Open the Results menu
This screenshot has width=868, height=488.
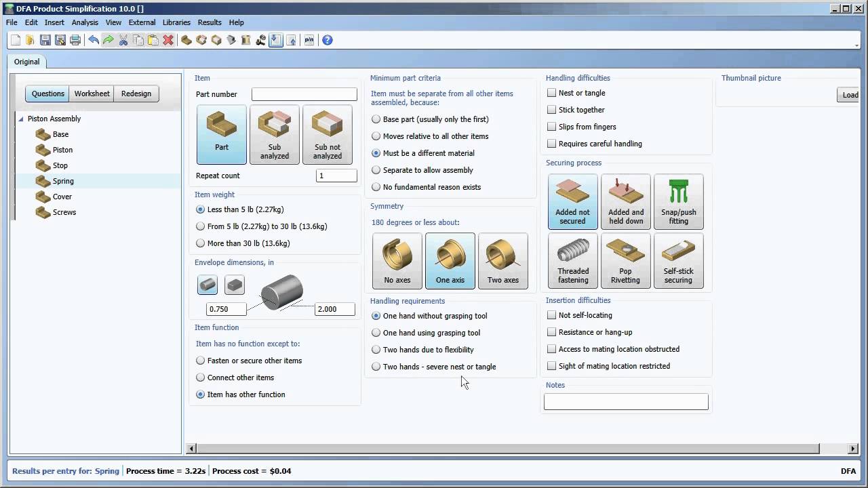[x=210, y=22]
